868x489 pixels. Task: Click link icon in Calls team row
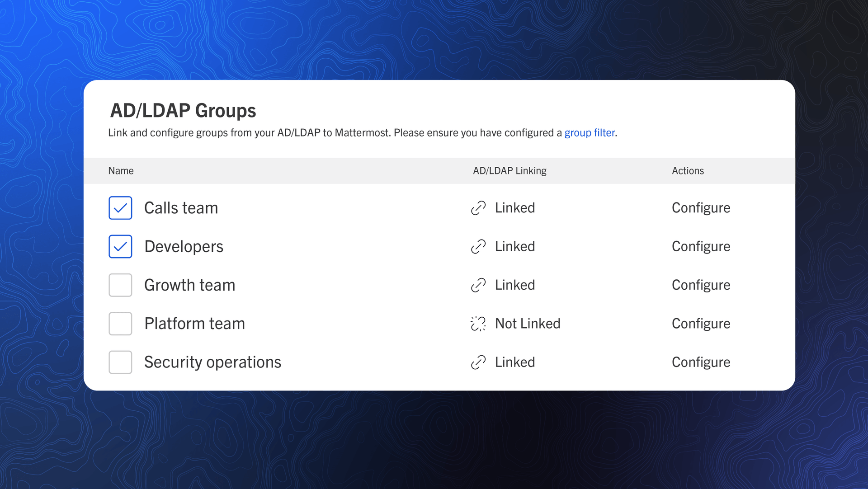478,208
